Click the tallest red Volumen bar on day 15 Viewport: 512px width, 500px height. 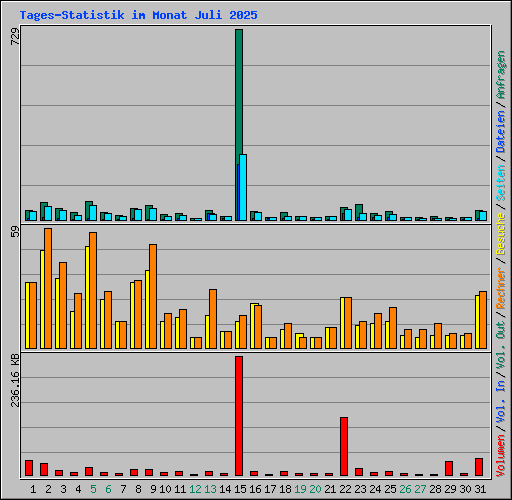(239, 416)
